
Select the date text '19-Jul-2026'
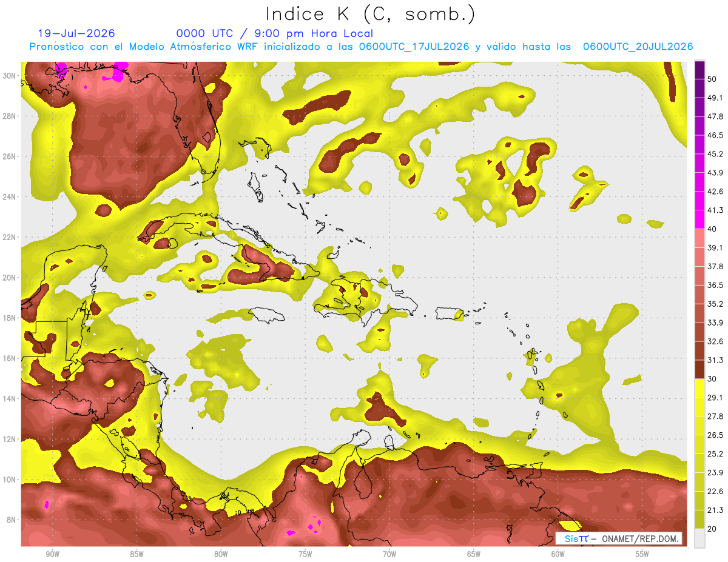(76, 33)
